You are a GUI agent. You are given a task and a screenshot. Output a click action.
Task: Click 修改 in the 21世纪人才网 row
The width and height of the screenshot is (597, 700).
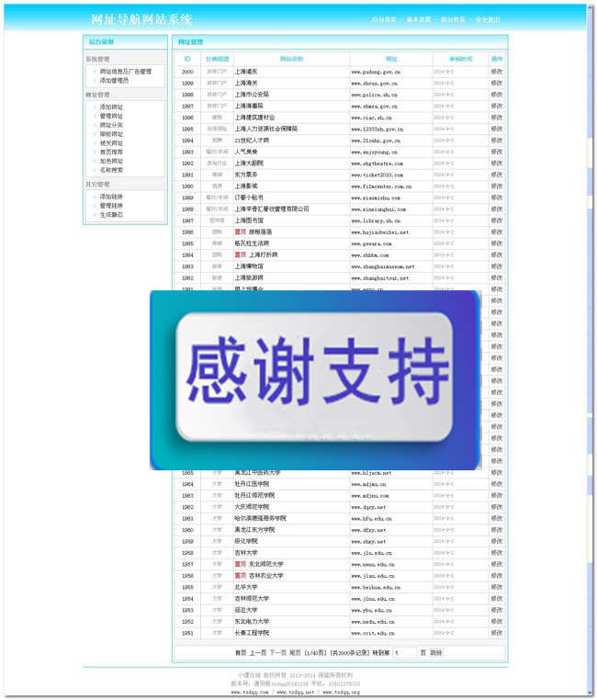(497, 141)
